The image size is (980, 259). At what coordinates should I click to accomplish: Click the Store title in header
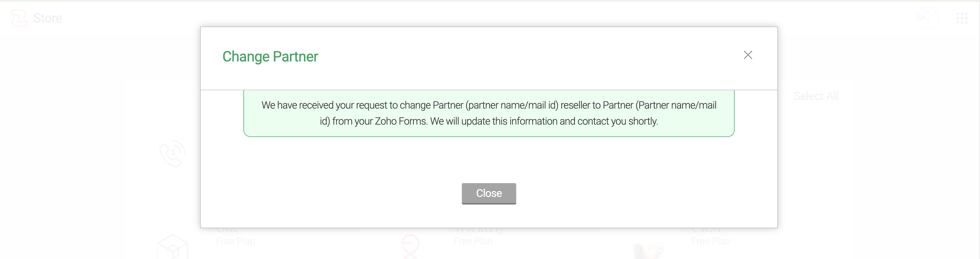point(47,18)
